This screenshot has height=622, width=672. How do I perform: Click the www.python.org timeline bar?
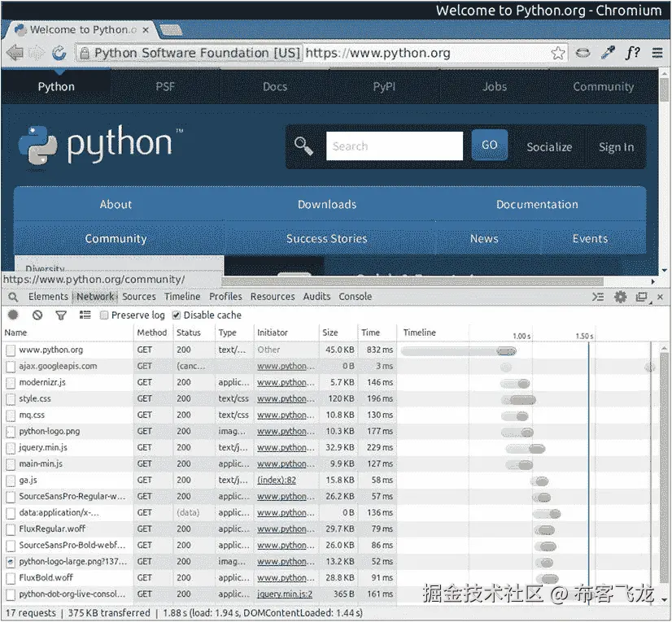point(459,351)
